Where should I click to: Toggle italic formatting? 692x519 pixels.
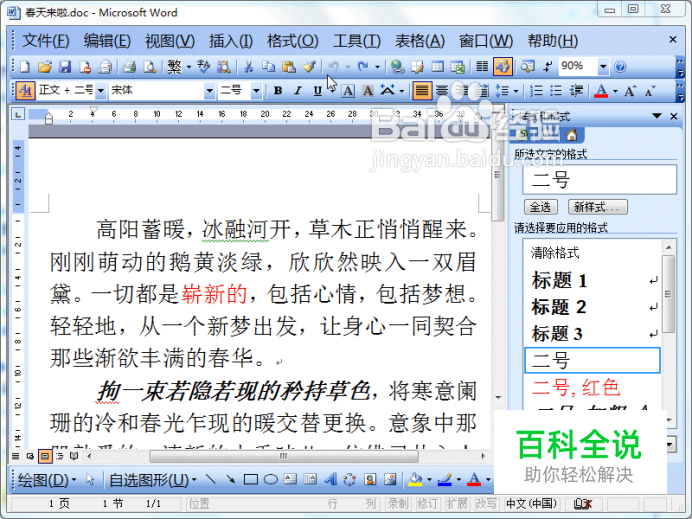[298, 91]
